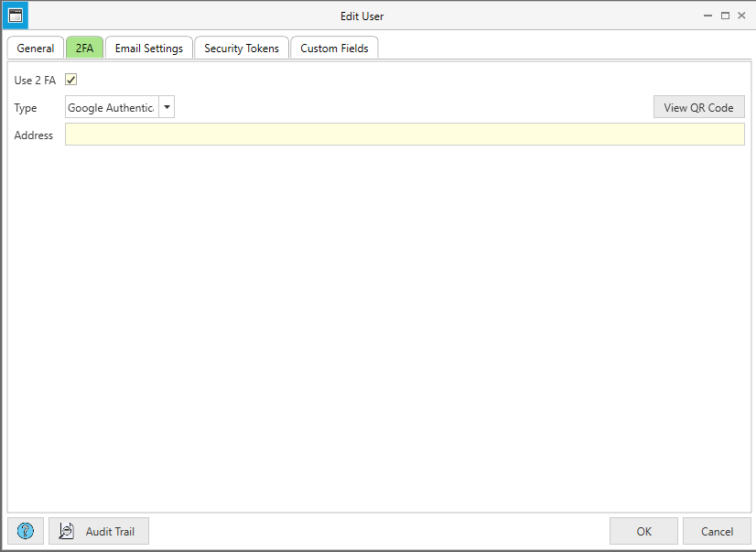Viewport: 756px width, 552px height.
Task: Select the 2FA tab
Action: [x=84, y=48]
